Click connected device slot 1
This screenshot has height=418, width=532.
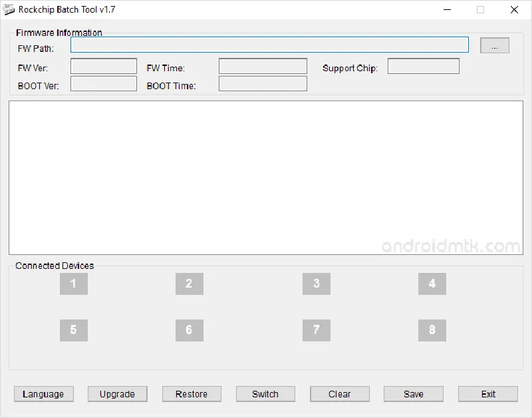click(x=74, y=284)
